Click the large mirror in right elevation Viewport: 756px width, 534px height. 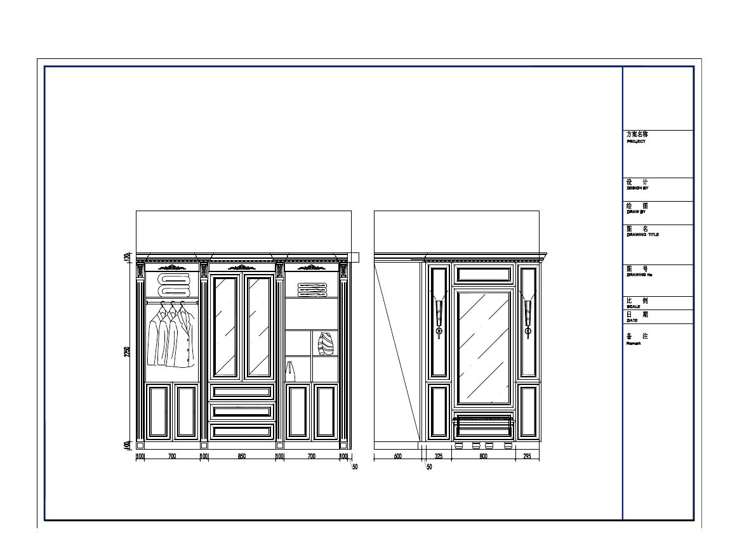click(483, 346)
